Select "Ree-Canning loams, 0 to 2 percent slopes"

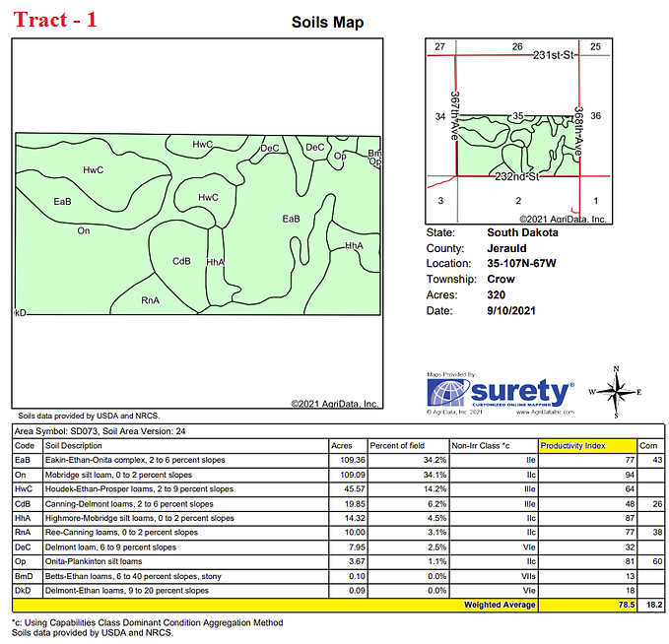coord(121,533)
